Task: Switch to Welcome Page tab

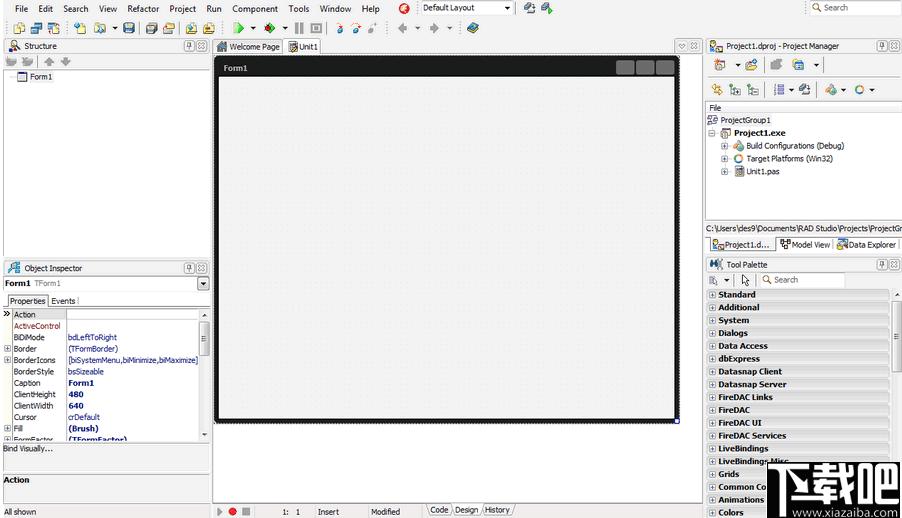Action: (249, 47)
